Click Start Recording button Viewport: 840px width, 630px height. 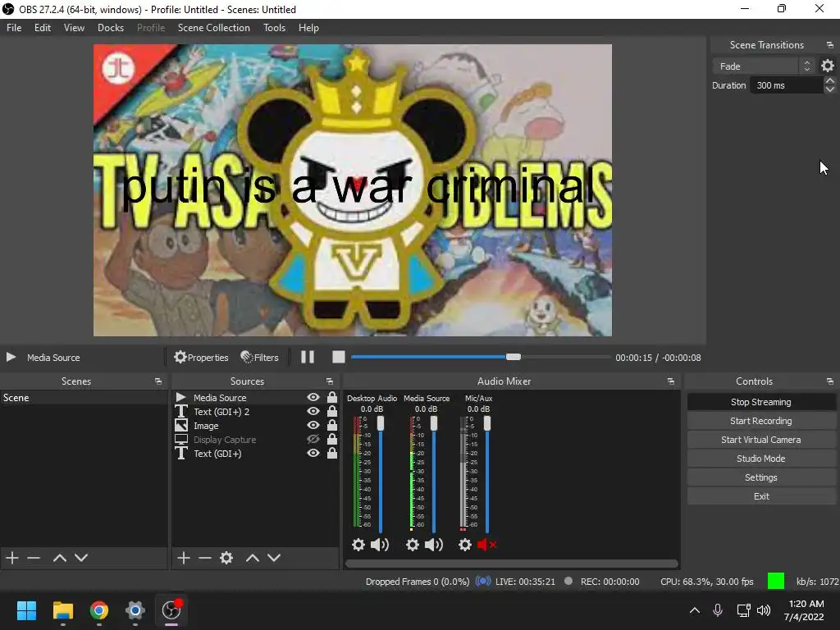pyautogui.click(x=760, y=421)
